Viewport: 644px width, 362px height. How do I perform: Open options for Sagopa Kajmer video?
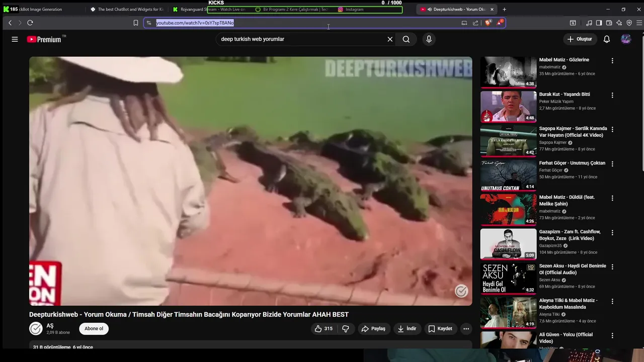click(x=612, y=129)
